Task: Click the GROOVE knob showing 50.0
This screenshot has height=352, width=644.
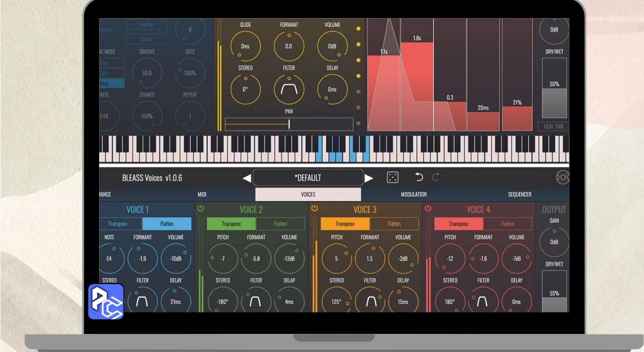Action: coord(147,73)
